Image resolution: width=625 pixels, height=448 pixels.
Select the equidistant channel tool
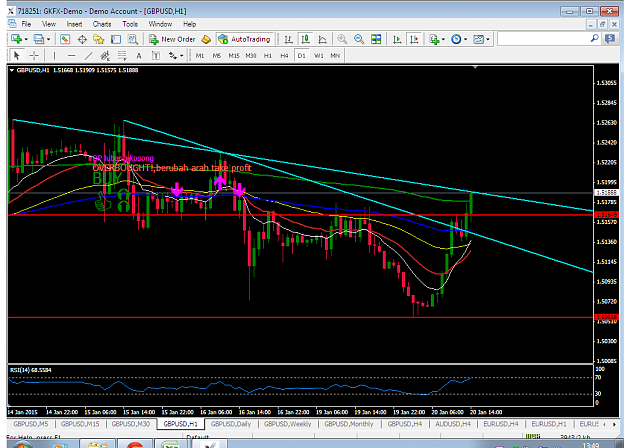pos(105,56)
